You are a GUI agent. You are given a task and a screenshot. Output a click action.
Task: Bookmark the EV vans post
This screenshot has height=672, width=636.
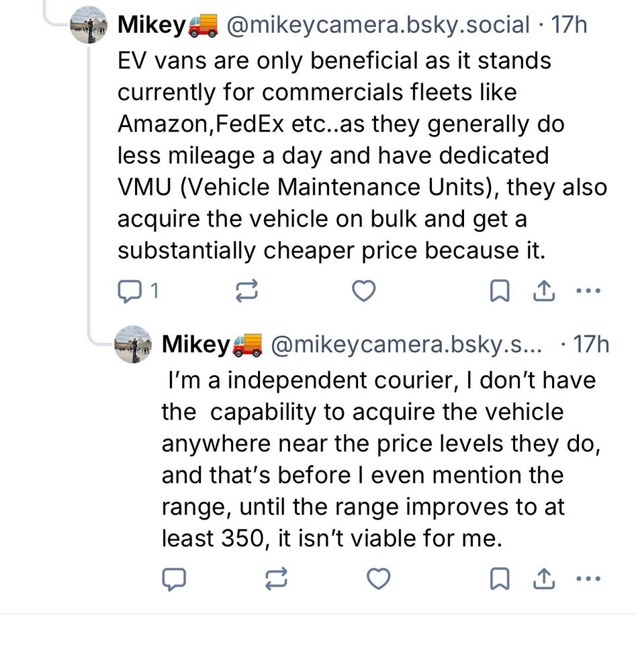(498, 291)
